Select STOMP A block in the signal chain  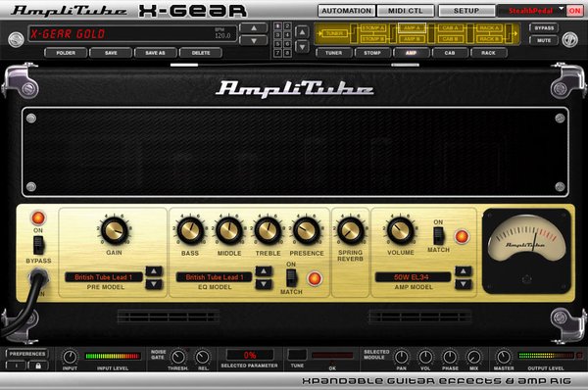click(x=372, y=28)
